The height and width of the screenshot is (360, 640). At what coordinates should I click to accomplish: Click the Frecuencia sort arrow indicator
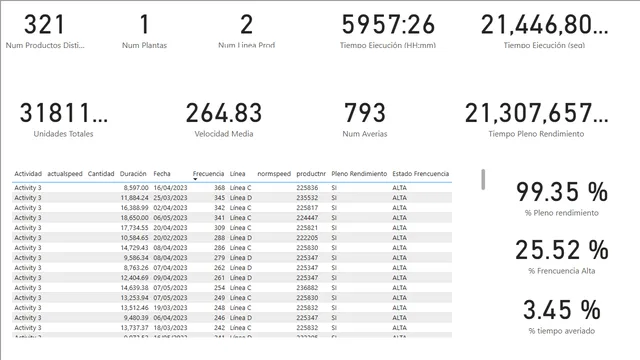tap(195, 179)
